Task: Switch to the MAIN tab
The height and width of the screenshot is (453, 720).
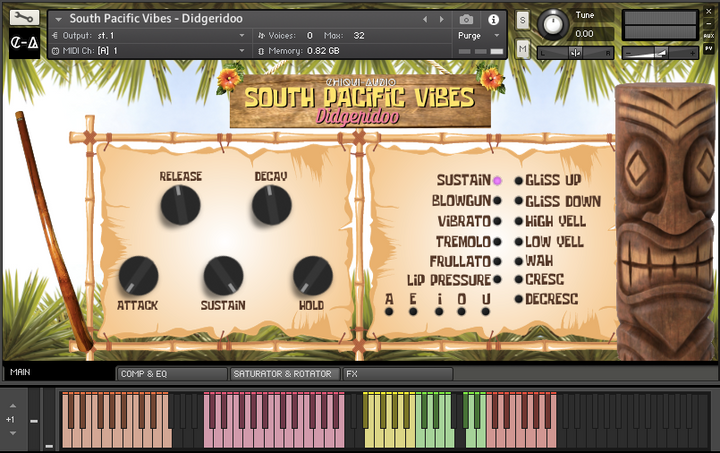Action: point(58,373)
